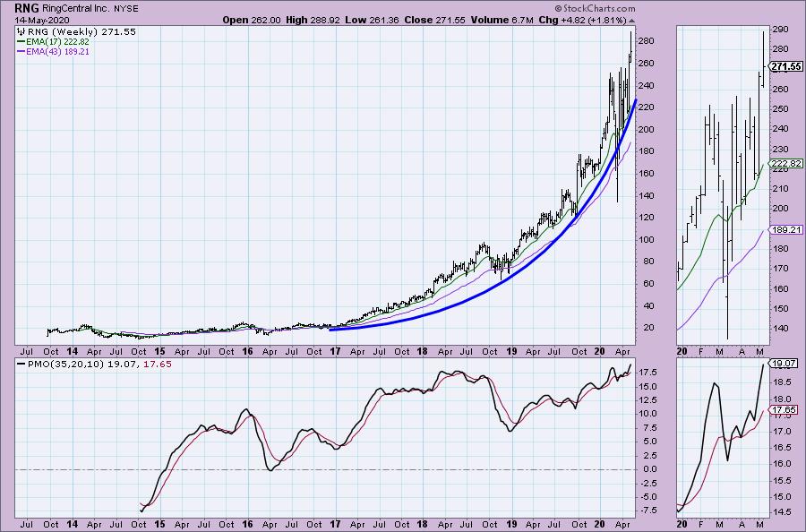Click the -7.5 label on PMO axis
Viewport: 806px width, 532px height.
click(647, 510)
